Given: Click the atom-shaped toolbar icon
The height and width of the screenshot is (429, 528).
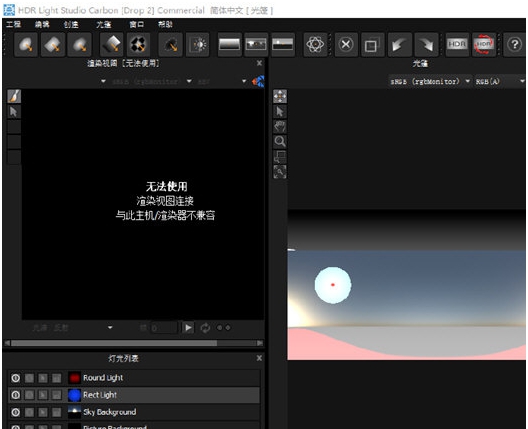Looking at the screenshot, I should (x=315, y=44).
